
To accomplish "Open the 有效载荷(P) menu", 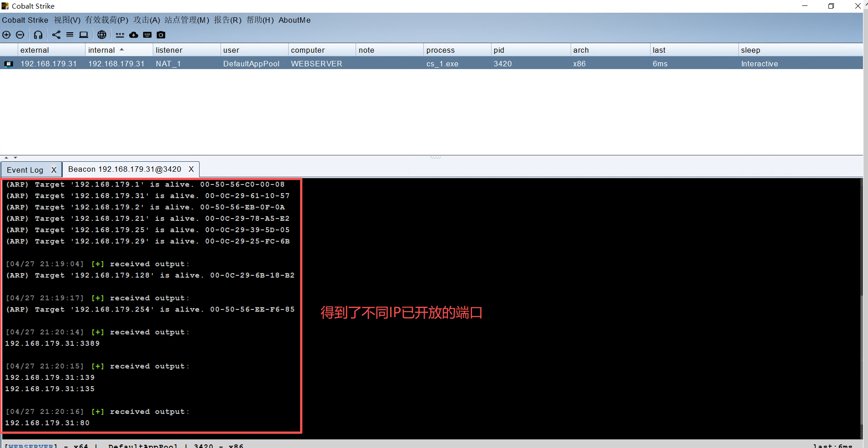I will (x=107, y=20).
